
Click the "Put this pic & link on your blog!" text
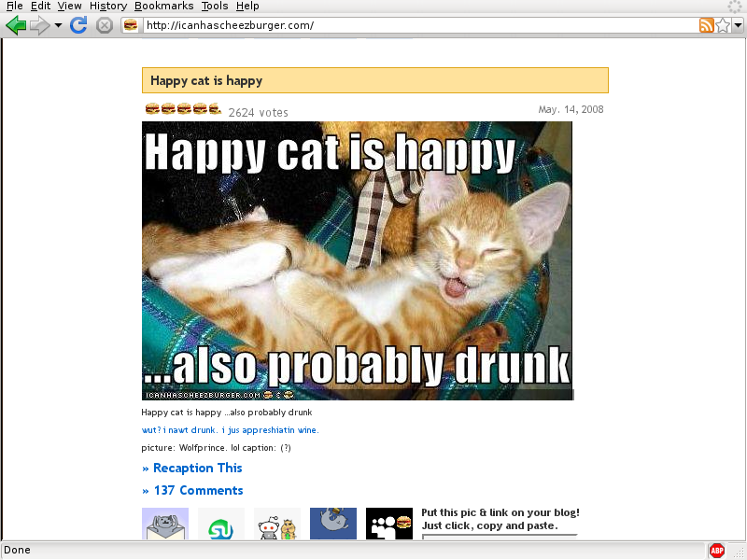(x=500, y=512)
